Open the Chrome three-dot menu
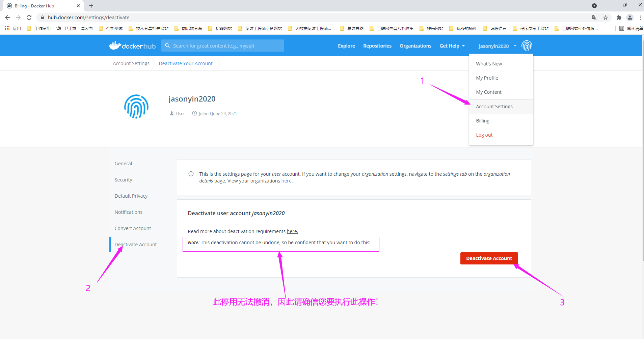Image resolution: width=644 pixels, height=339 pixels. pyautogui.click(x=640, y=18)
